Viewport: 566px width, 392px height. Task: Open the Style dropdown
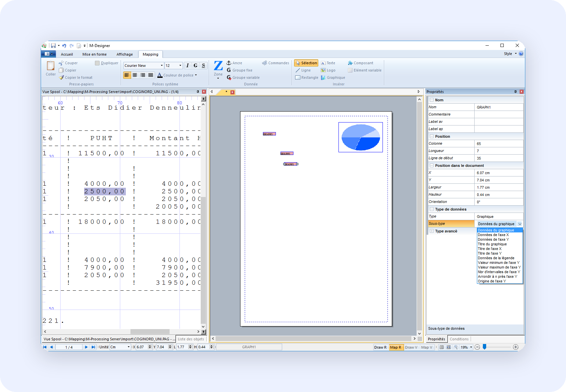click(510, 54)
